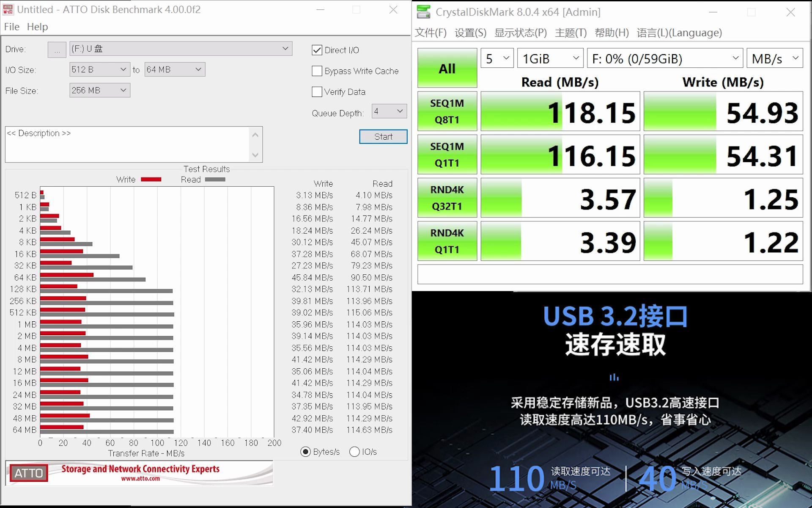Click the gray Read legend swatch
Screen dimensions: 812x508
(x=215, y=179)
